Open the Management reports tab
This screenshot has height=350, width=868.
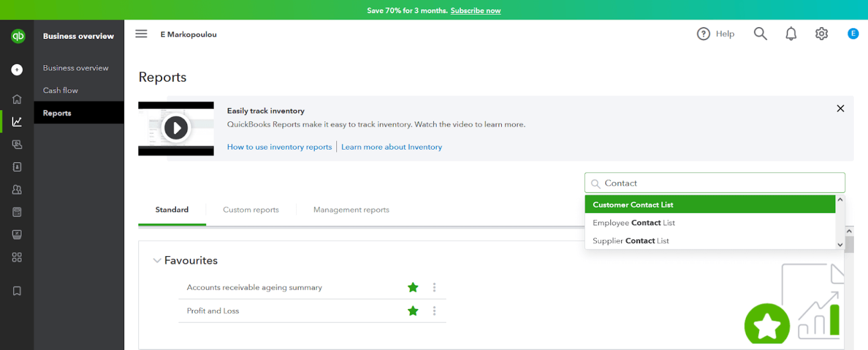click(x=351, y=209)
